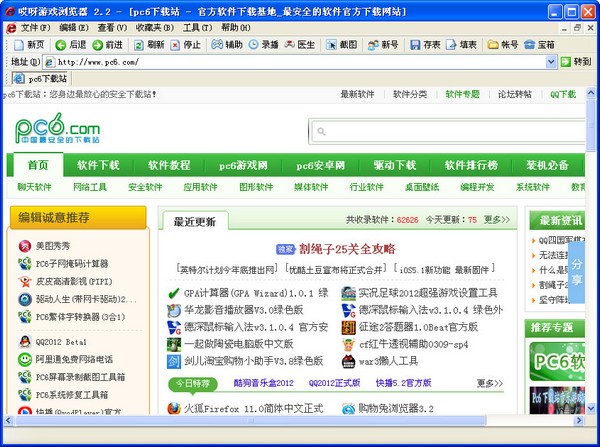Viewport: 600px width, 447px height.
Task: Open 快播5.2官方版 featured link
Action: click(x=403, y=383)
